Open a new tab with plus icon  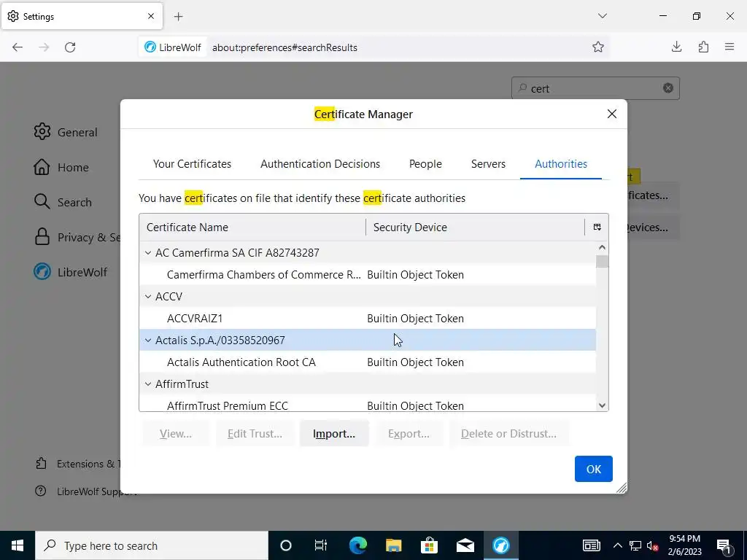tap(178, 17)
